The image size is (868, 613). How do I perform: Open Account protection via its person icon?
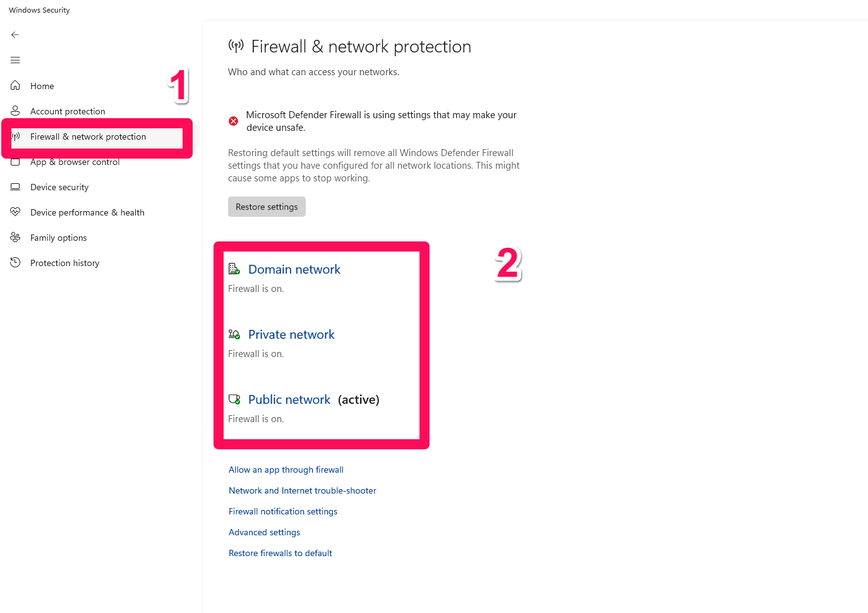click(15, 111)
